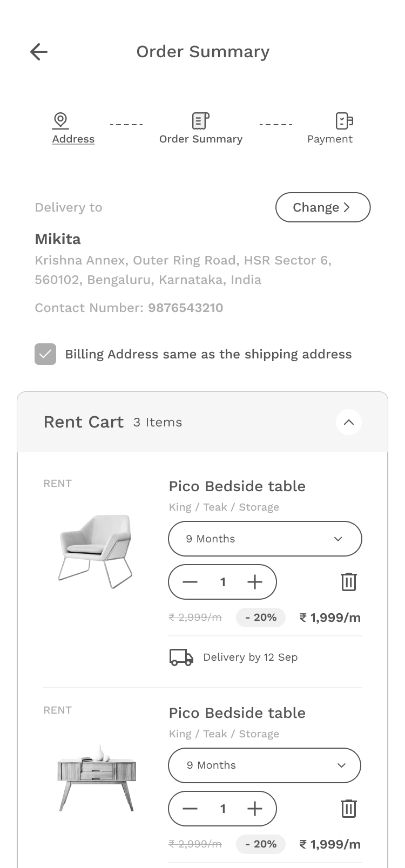Decrease quantity of first cart item
Screen dimensions: 405x868
pos(190,582)
